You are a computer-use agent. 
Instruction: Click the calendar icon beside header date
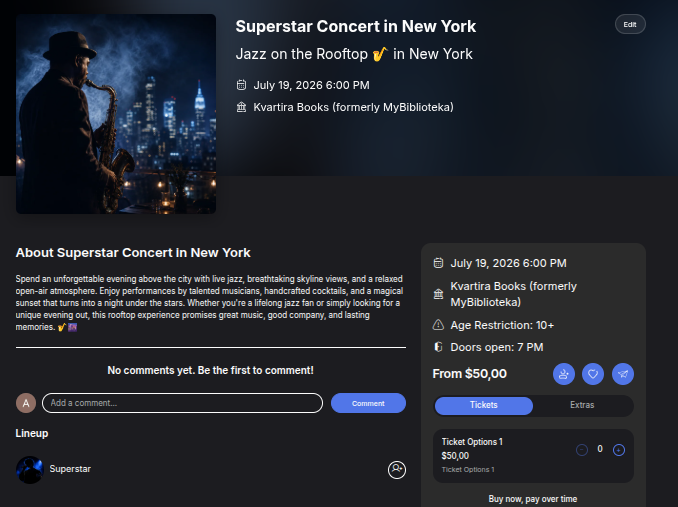(241, 85)
